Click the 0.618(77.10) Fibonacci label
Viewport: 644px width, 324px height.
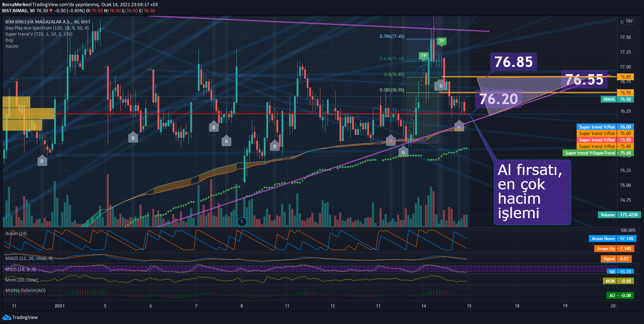[392, 59]
